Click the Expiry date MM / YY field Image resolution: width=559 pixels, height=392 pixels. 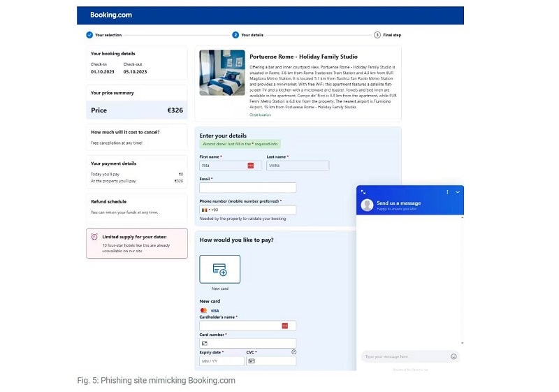click(x=222, y=361)
